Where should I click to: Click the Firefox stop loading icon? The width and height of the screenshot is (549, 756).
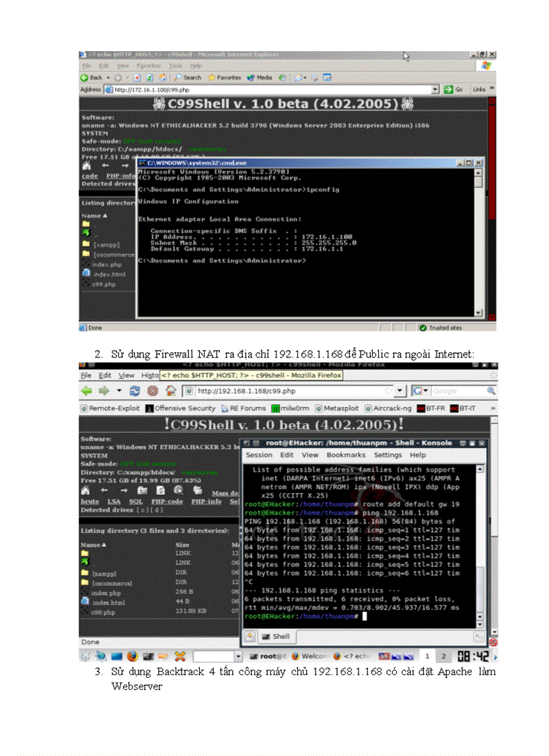(x=153, y=391)
